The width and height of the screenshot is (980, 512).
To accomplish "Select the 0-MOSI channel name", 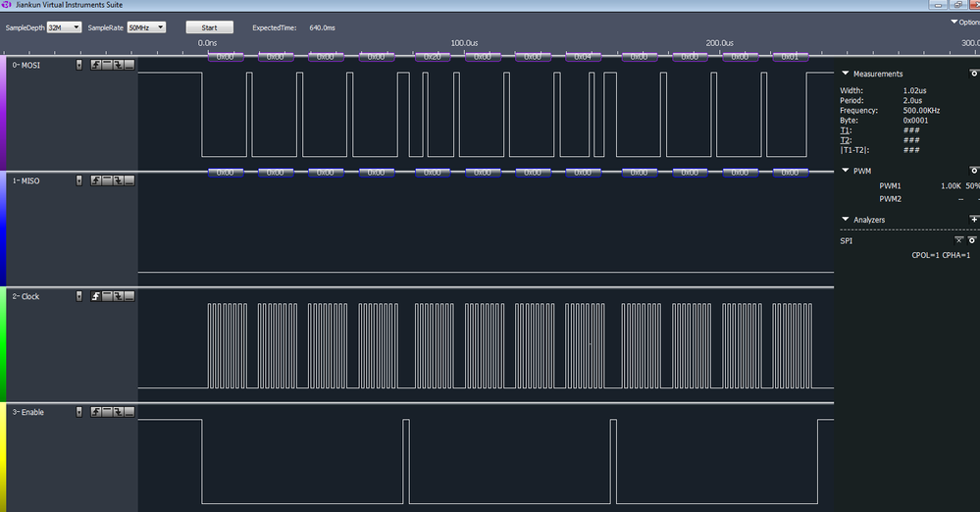I will click(26, 65).
